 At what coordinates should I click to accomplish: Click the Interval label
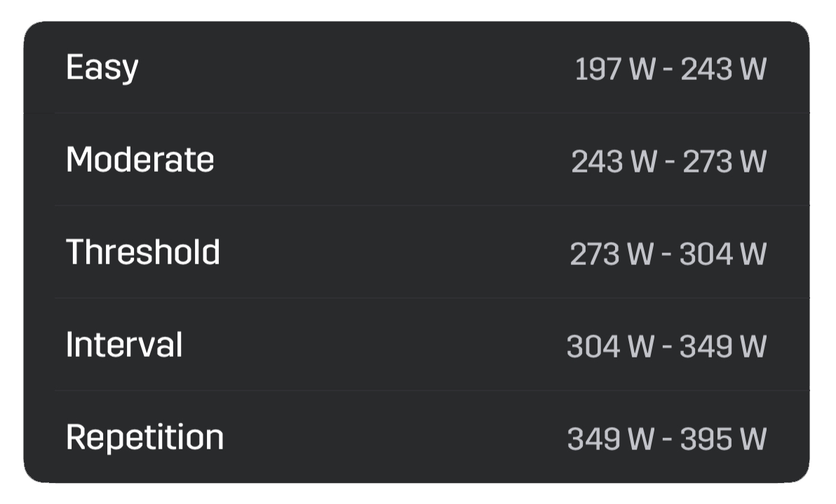click(124, 344)
